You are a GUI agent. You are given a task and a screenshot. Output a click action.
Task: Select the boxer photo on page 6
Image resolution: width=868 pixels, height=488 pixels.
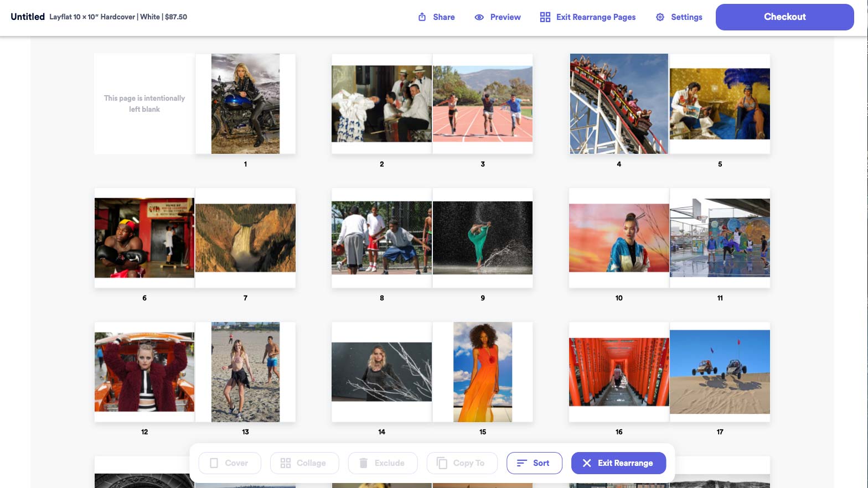(144, 238)
